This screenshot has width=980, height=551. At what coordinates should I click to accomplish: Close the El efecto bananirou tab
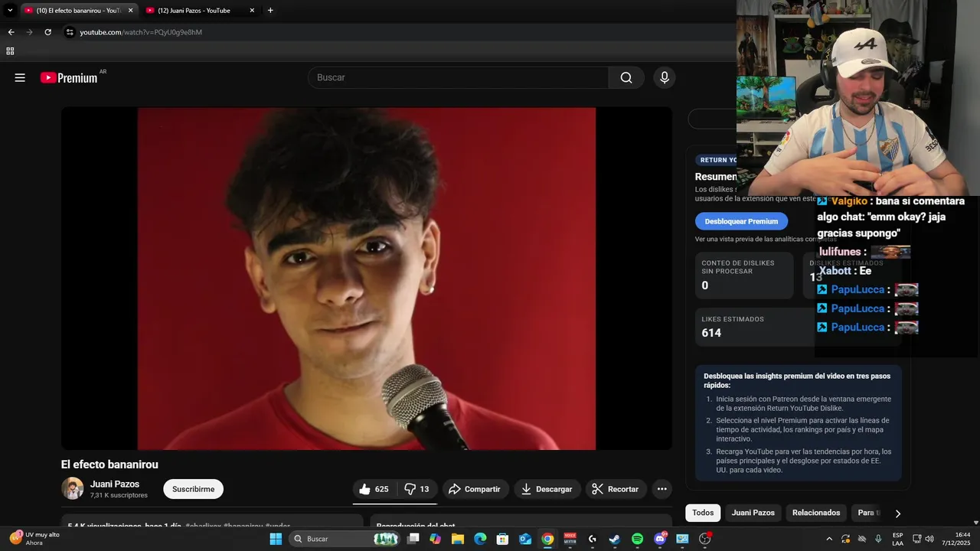[130, 11]
